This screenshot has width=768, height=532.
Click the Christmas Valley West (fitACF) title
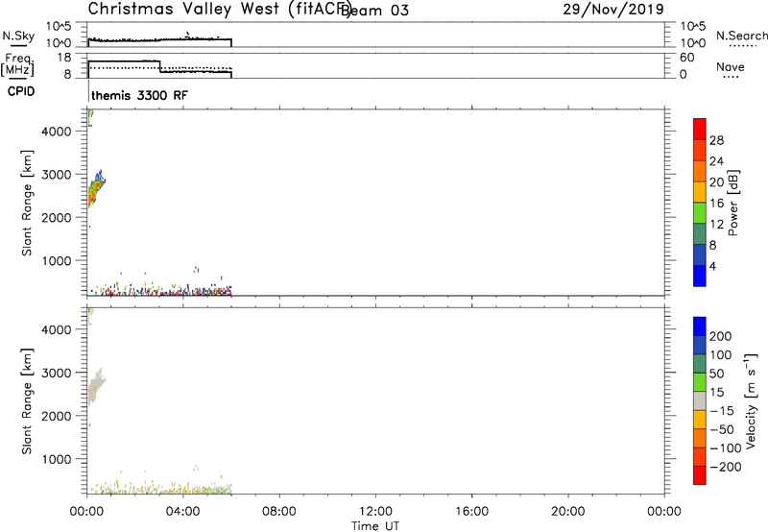pyautogui.click(x=220, y=10)
